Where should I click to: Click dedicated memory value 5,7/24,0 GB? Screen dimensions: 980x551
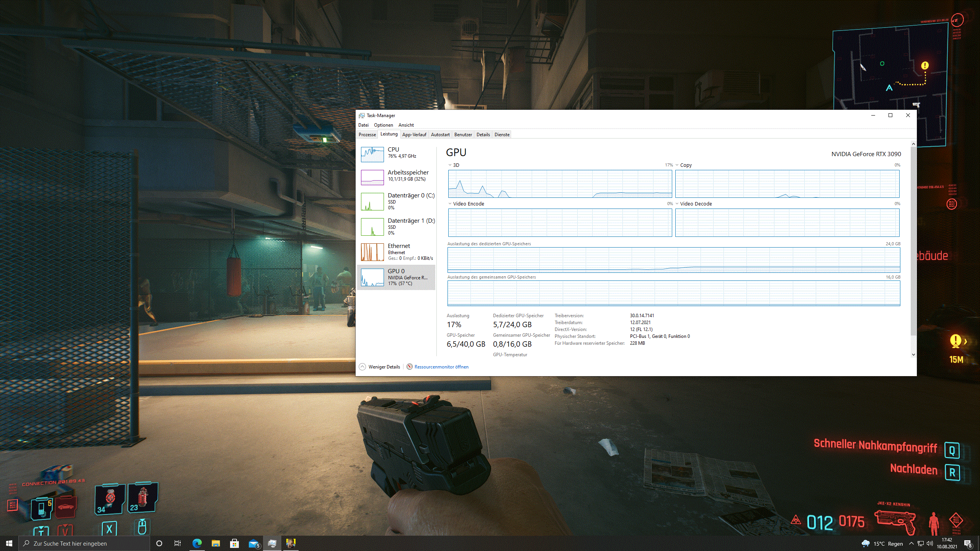(x=512, y=325)
